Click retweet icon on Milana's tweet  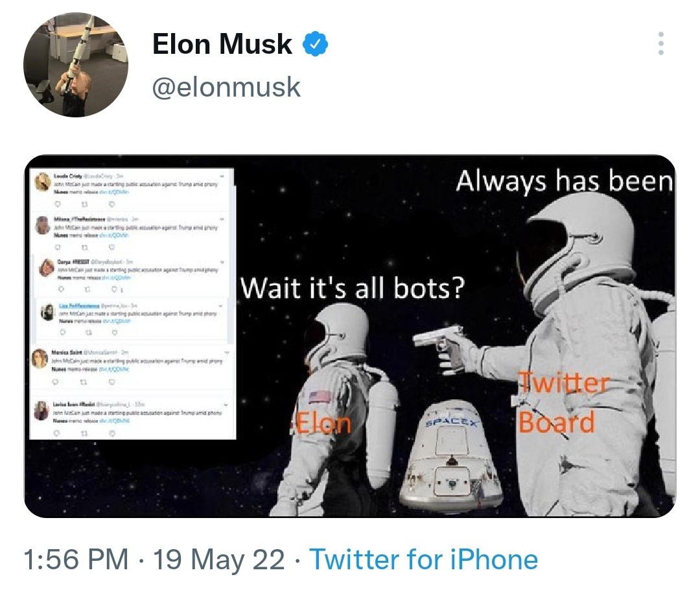click(86, 246)
